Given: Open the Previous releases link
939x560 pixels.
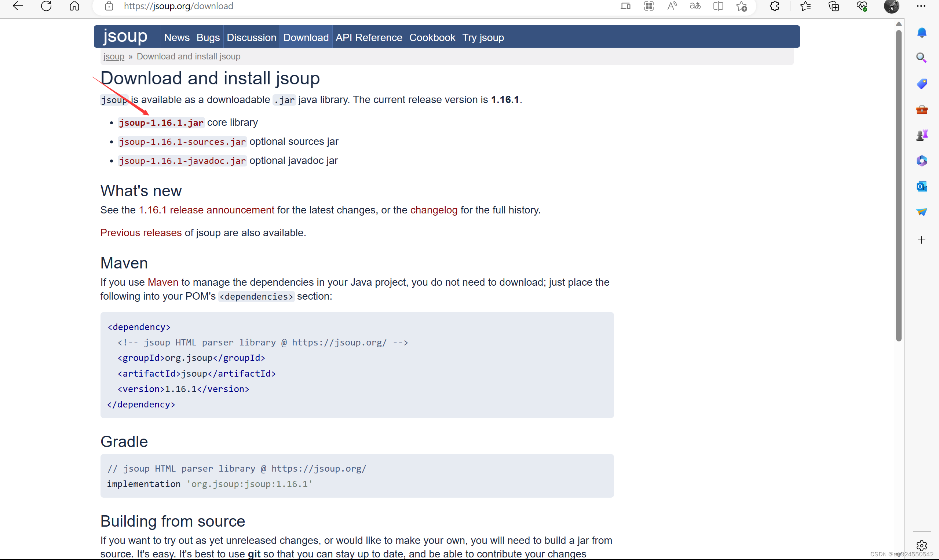Looking at the screenshot, I should [141, 233].
